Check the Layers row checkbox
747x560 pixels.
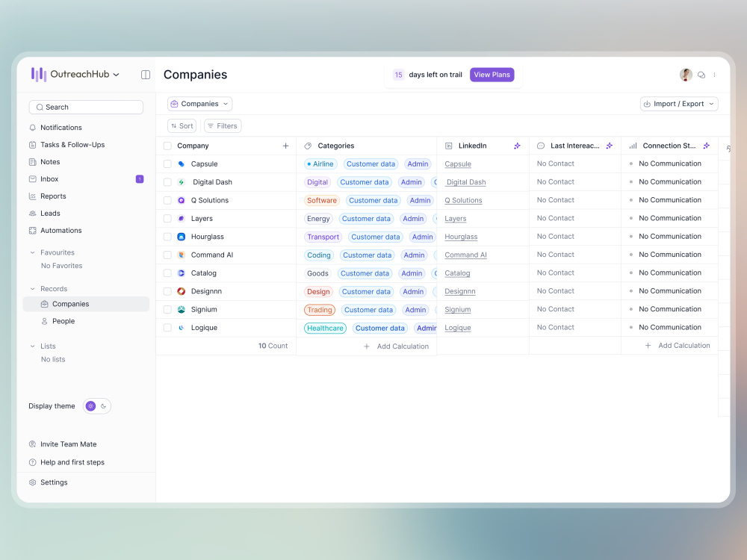coord(167,219)
